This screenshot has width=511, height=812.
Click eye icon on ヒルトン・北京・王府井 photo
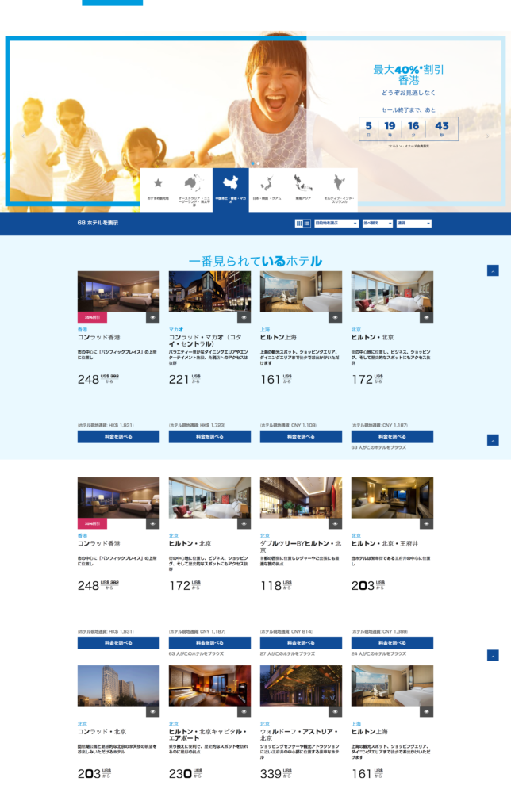[427, 523]
